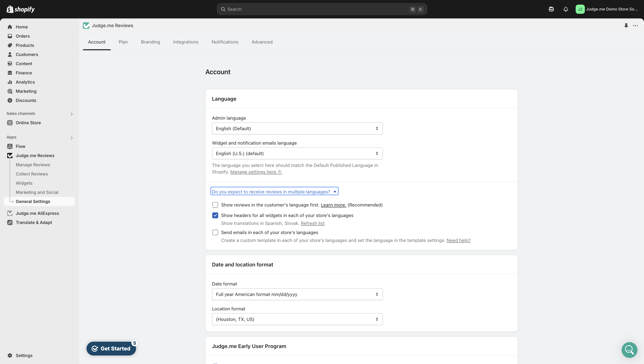Pin the Judge.me Reviews app
The height and width of the screenshot is (364, 644).
point(626,26)
